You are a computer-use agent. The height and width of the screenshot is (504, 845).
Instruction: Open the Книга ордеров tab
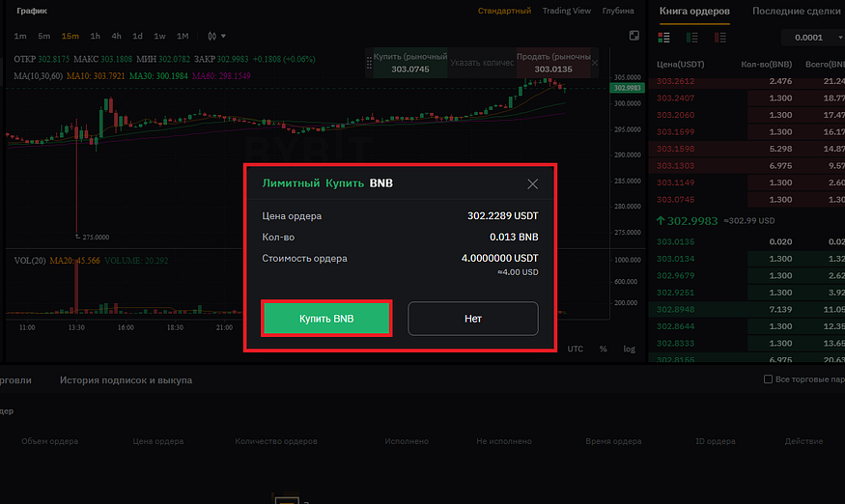point(694,12)
